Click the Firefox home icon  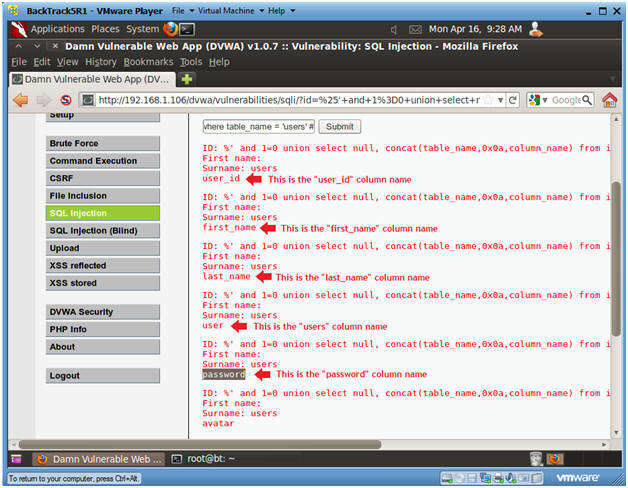[610, 100]
